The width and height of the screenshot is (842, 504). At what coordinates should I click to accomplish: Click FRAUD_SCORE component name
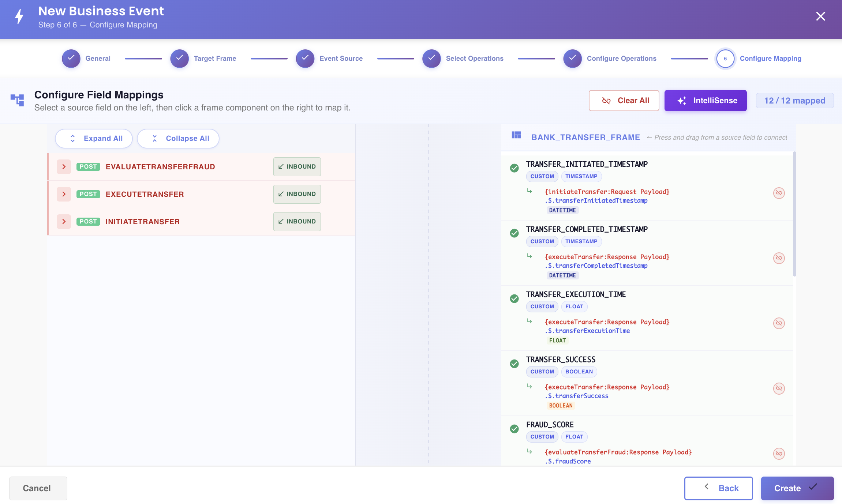coord(550,425)
